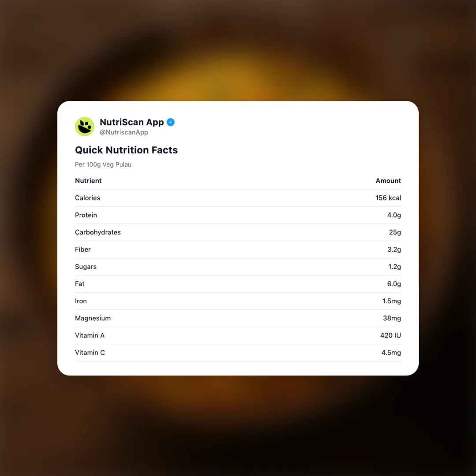Click the Amount column header
Image resolution: width=476 pixels, height=476 pixels.
pyautogui.click(x=388, y=181)
